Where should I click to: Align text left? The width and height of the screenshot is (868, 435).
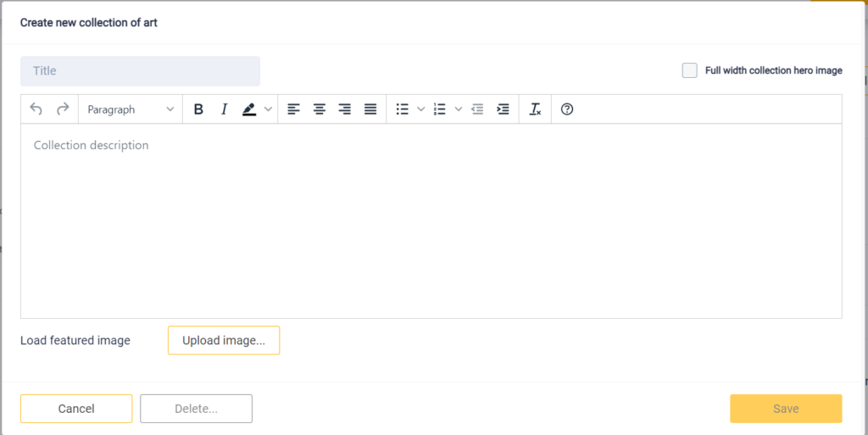click(293, 109)
